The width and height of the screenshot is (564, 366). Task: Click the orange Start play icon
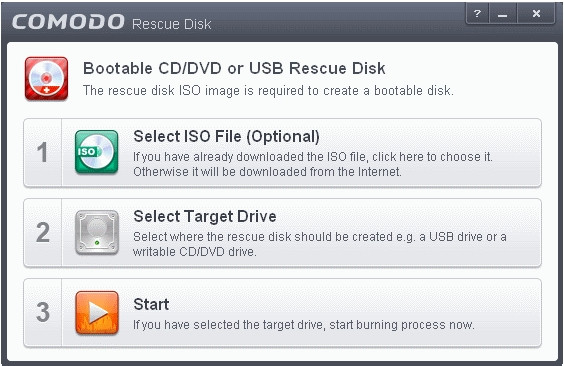coord(97,312)
